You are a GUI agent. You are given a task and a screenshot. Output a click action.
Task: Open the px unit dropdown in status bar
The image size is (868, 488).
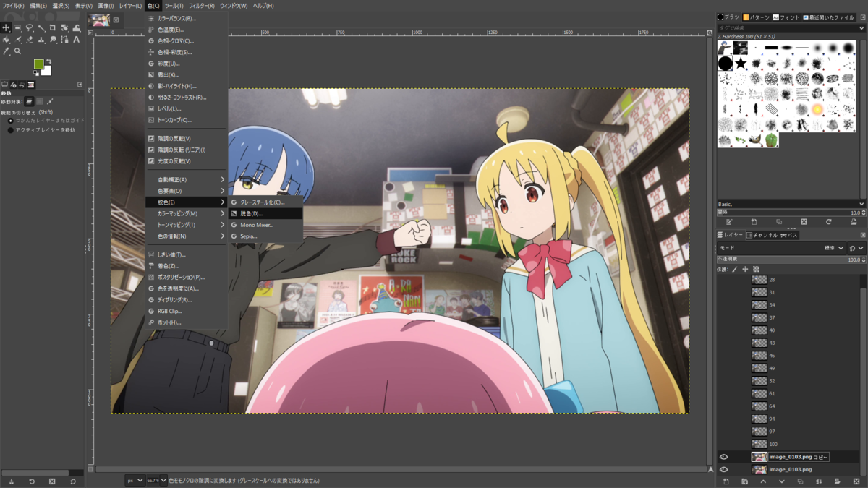point(135,480)
